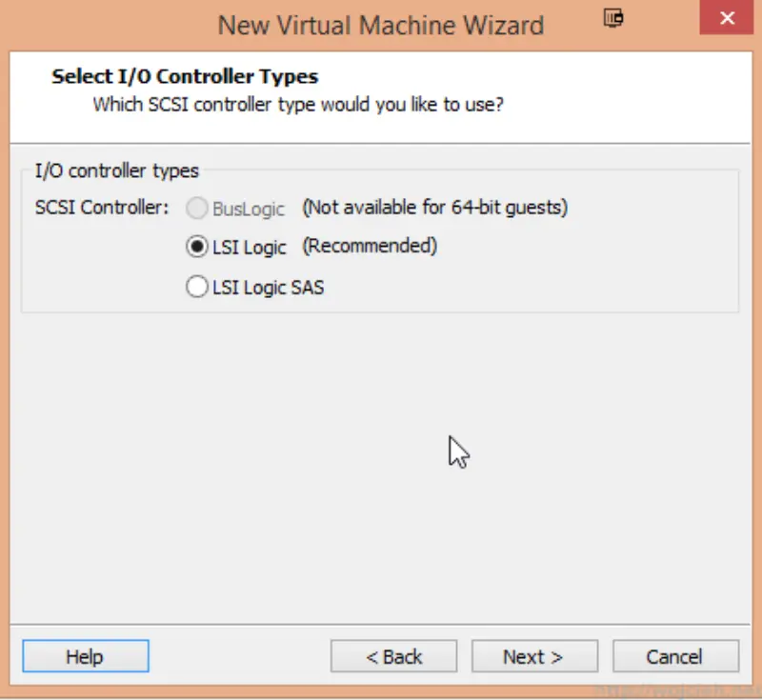The height and width of the screenshot is (700, 762).
Task: Click the icon to the right of 'New Virtual Machine Wizard'
Action: (x=612, y=17)
